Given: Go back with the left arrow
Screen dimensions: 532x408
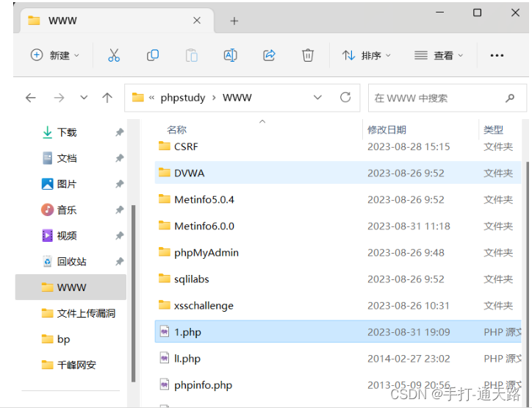Looking at the screenshot, I should pos(31,98).
